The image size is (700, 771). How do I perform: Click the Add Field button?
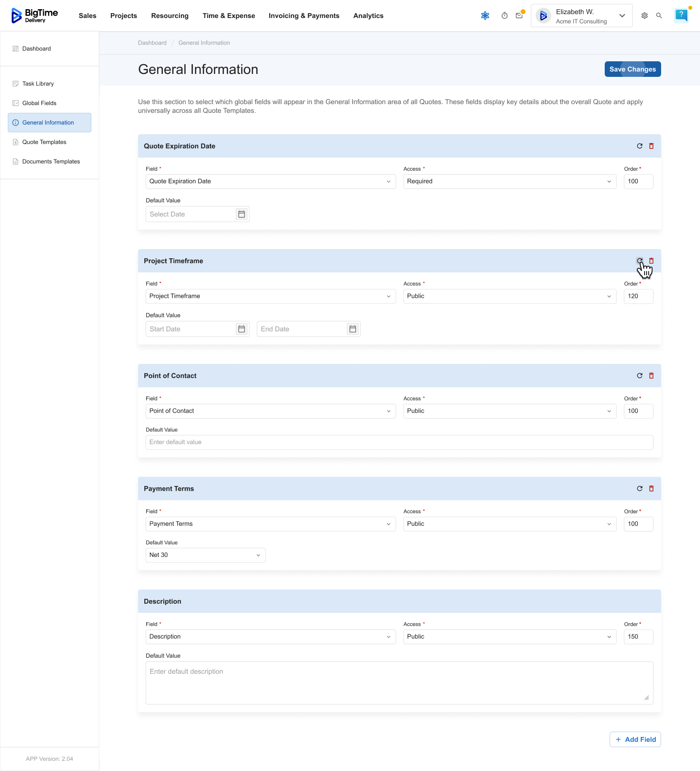pyautogui.click(x=635, y=739)
